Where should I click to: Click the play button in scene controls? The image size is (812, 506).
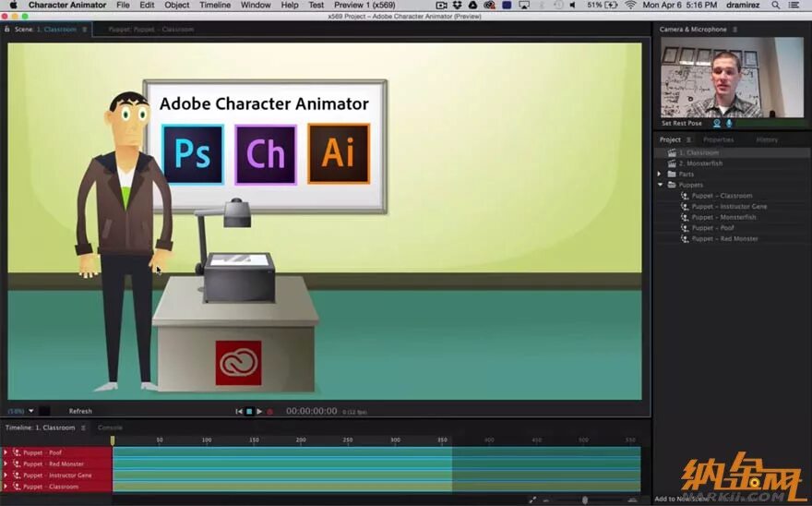259,411
